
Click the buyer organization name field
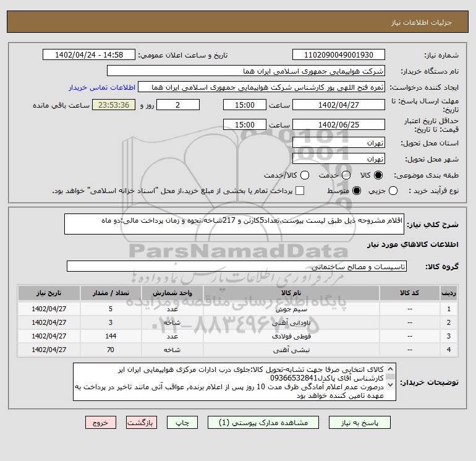246,71
